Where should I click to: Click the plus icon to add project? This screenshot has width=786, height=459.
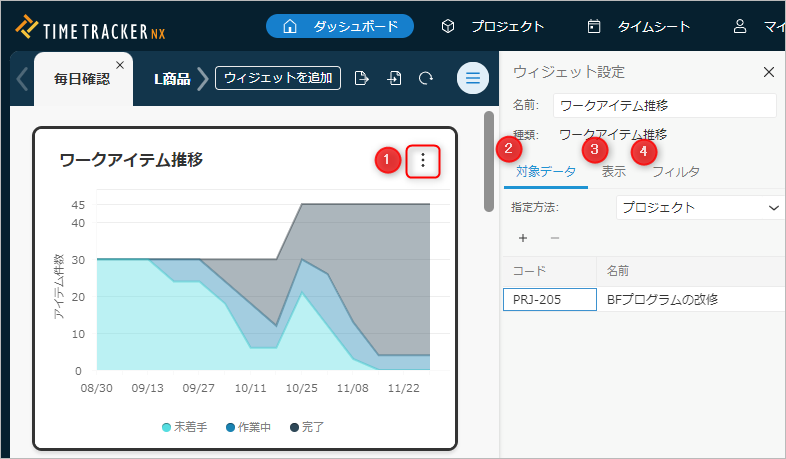pyautogui.click(x=523, y=238)
